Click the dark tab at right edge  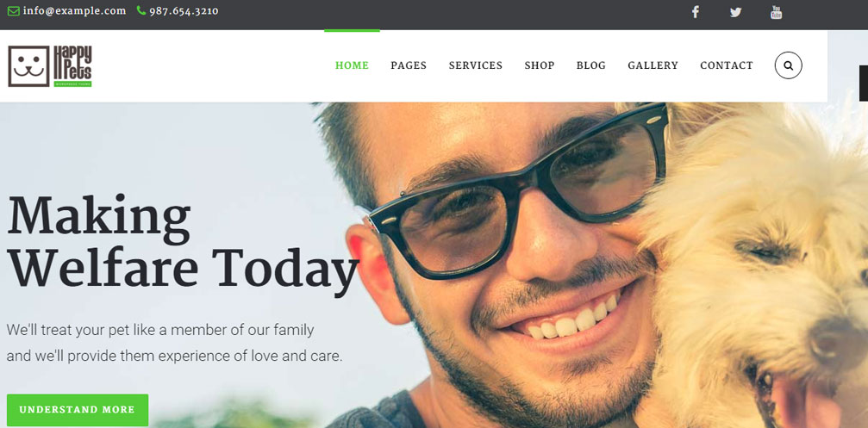864,83
